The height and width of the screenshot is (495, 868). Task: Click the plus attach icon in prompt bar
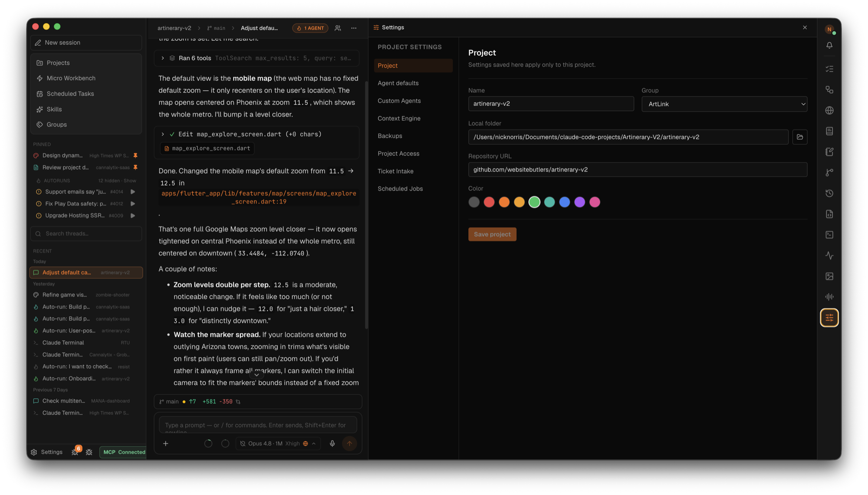click(x=165, y=443)
